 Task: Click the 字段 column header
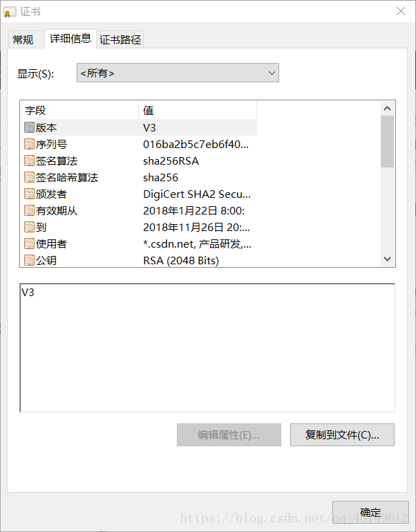click(79, 110)
